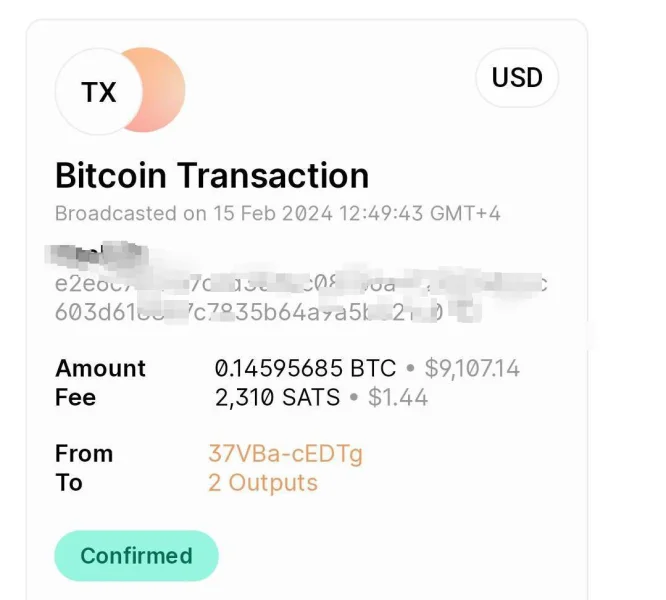Screen dimensions: 666x600
Task: Click the Fee label
Action: pos(76,397)
